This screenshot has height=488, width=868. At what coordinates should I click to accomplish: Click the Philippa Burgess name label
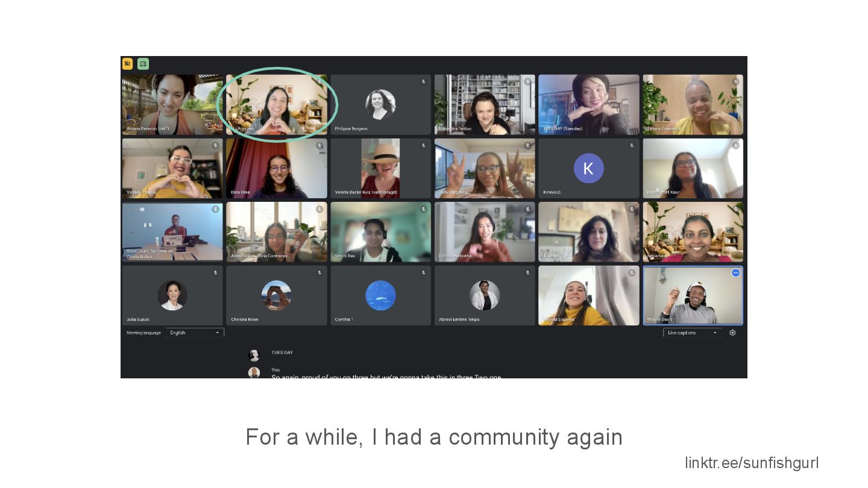pyautogui.click(x=351, y=128)
